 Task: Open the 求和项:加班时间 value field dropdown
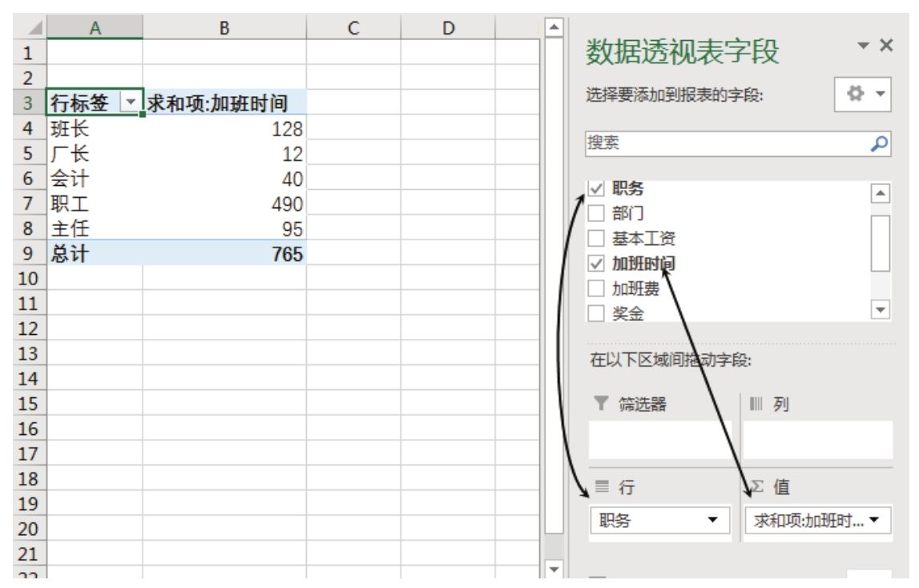tap(884, 520)
